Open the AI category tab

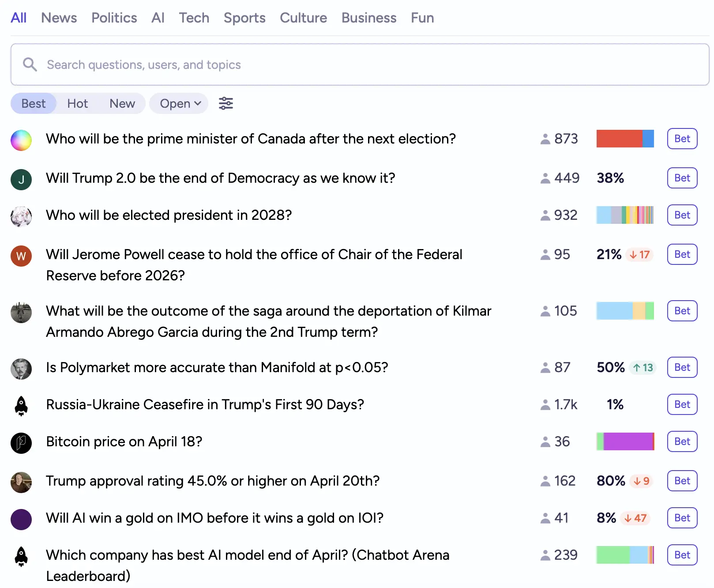pyautogui.click(x=158, y=18)
